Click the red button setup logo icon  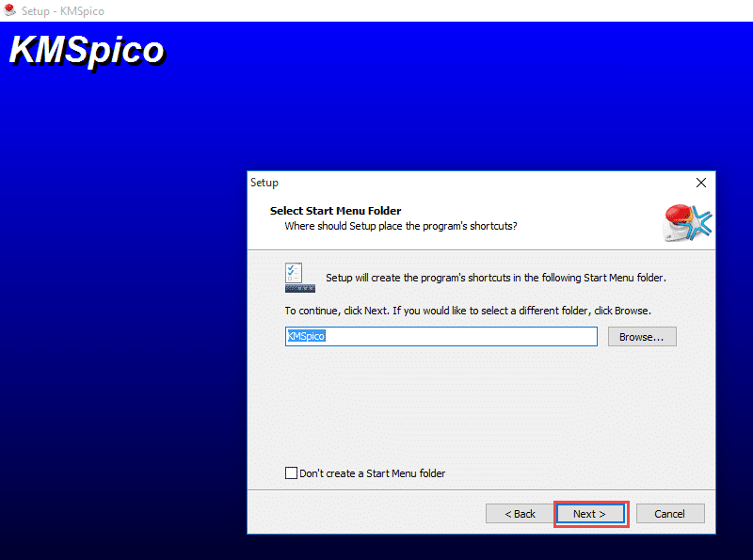tap(687, 223)
